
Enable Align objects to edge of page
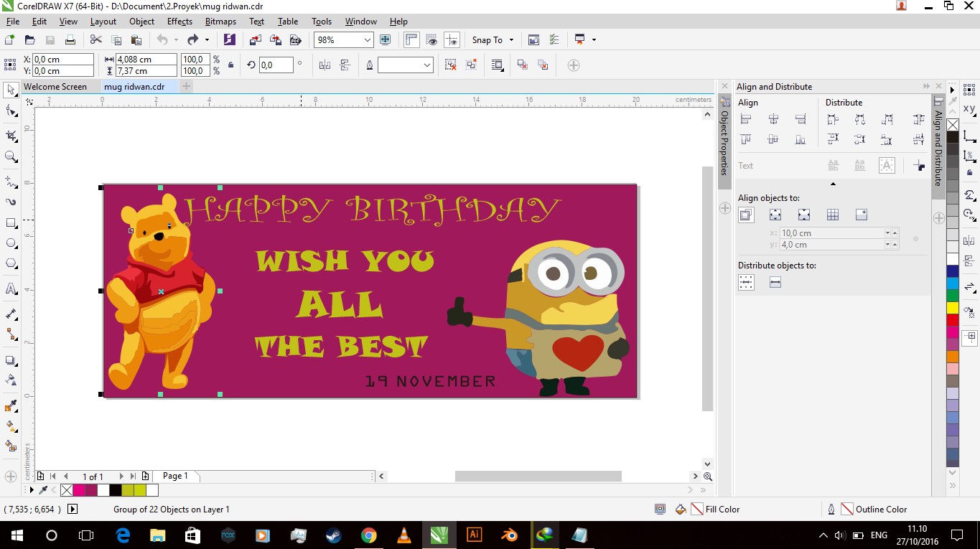click(x=775, y=214)
